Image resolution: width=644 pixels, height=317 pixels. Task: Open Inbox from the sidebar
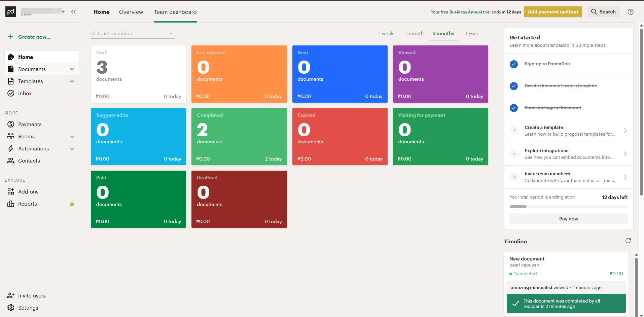pos(25,94)
